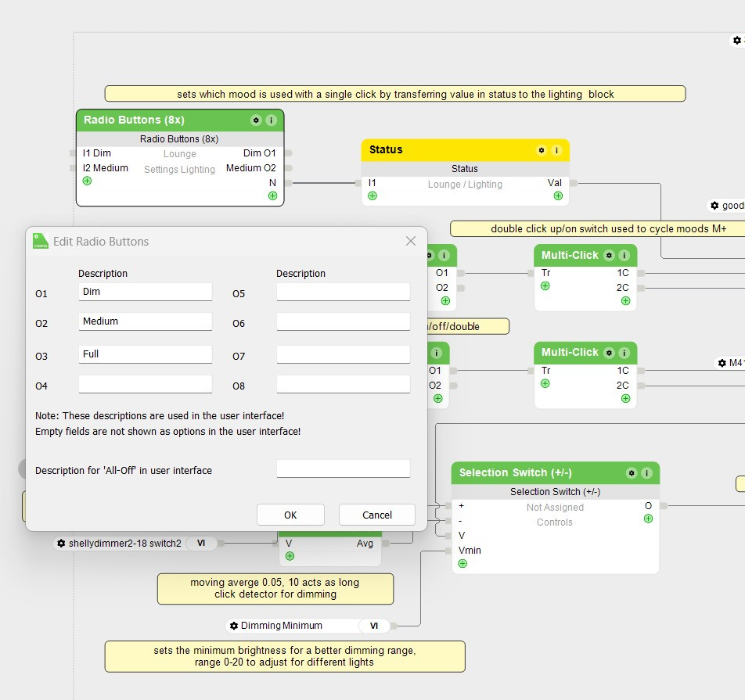Open info icon on Radio Buttons (8x) block

[x=271, y=120]
